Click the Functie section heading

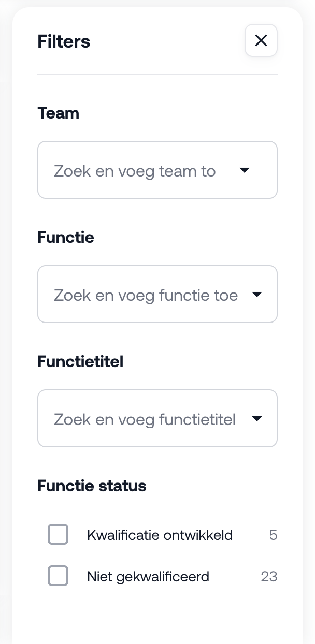click(x=66, y=237)
